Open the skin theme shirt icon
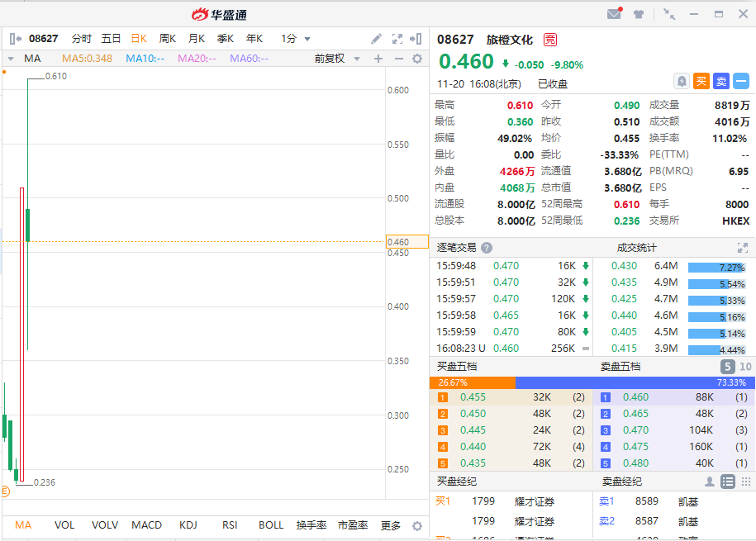Image resolution: width=756 pixels, height=541 pixels. click(639, 14)
